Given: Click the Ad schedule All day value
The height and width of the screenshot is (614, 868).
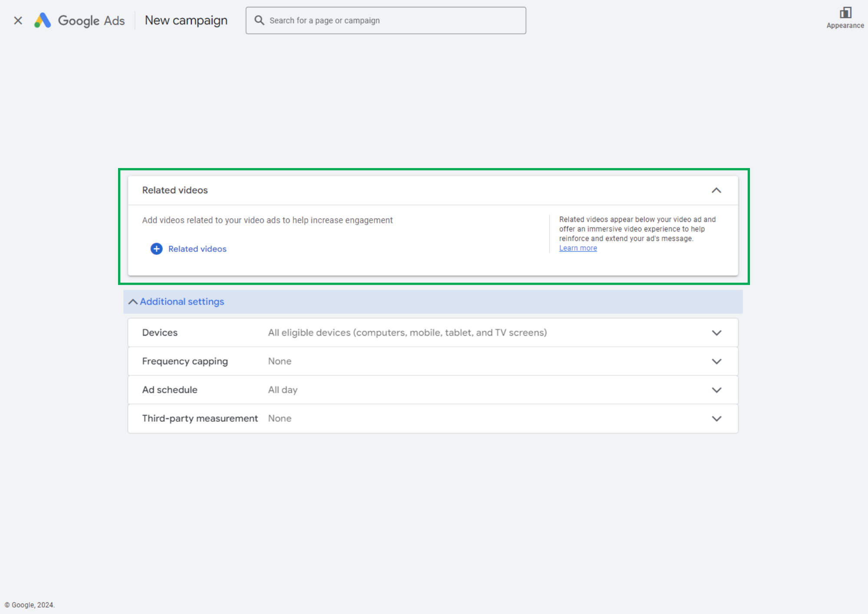Looking at the screenshot, I should coord(283,390).
